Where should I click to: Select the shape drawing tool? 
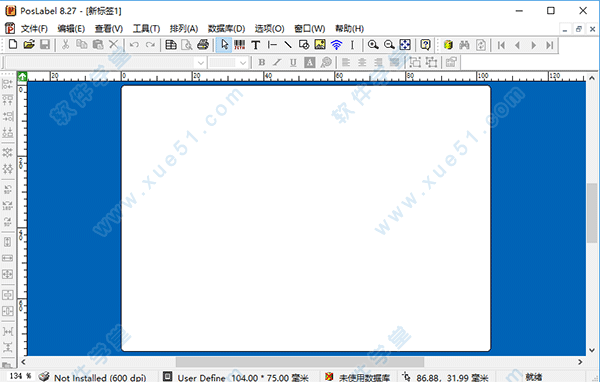(x=304, y=45)
